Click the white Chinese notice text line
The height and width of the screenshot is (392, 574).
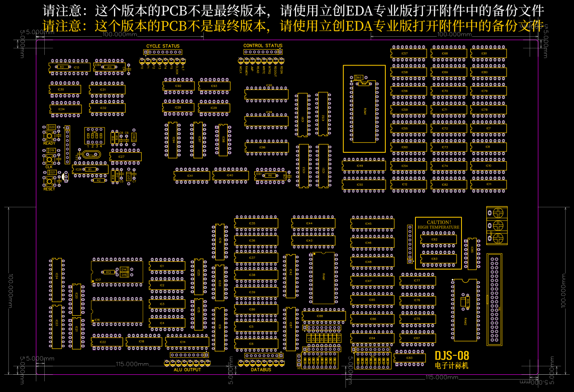click(293, 10)
